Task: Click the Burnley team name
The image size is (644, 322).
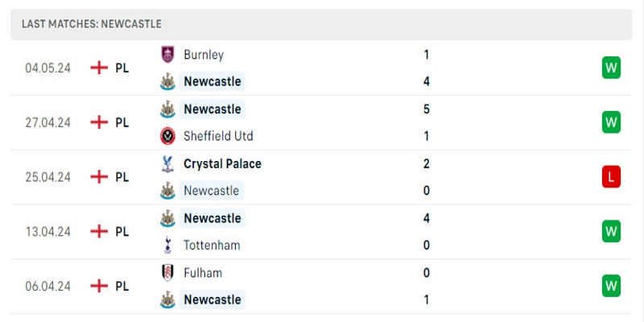Action: point(204,55)
